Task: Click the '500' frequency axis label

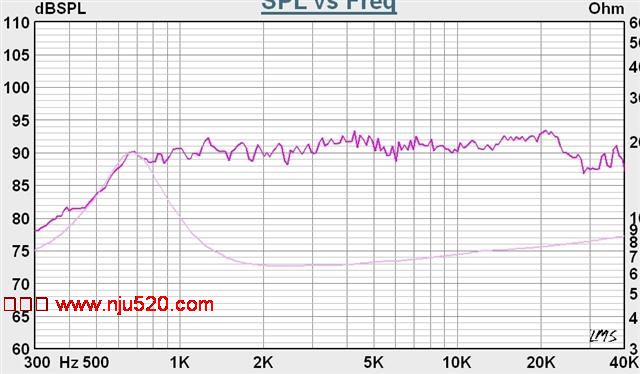Action: tap(95, 362)
